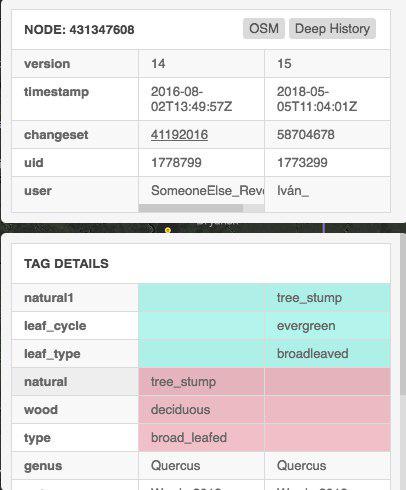406x490 pixels.
Task: Click the horizontal scrollbar under SomeoneElse_Rev user
Action: pyautogui.click(x=191, y=208)
